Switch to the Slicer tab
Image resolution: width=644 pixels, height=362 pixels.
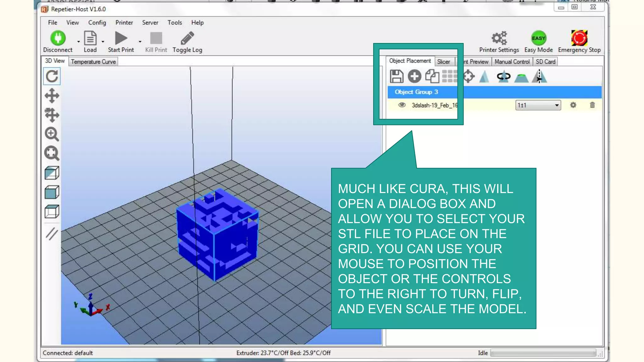443,62
